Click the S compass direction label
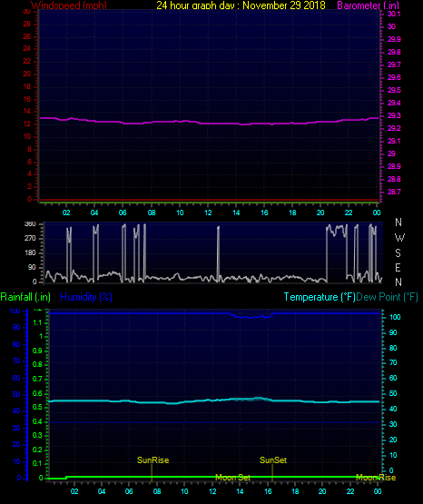 click(x=398, y=253)
